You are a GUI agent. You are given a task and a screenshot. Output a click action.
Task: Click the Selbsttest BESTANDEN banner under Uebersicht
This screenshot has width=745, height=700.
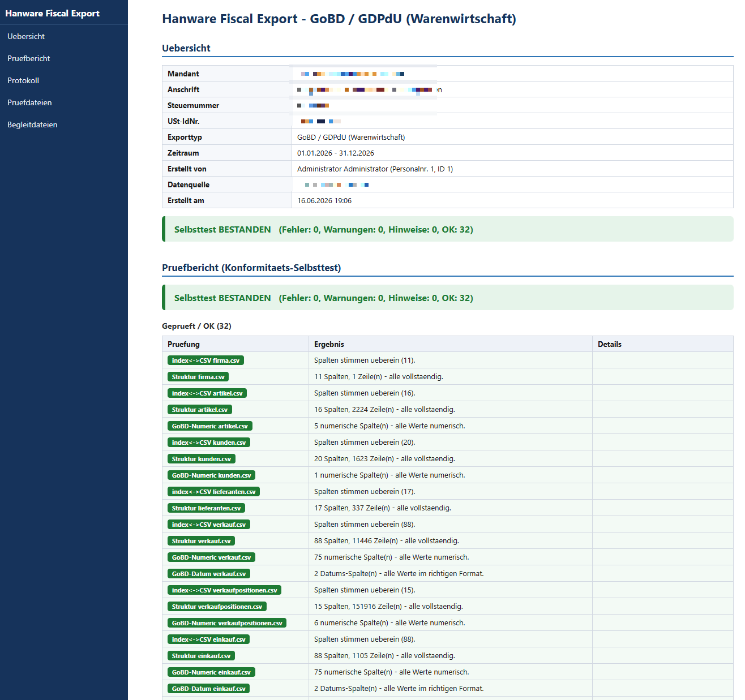[448, 229]
